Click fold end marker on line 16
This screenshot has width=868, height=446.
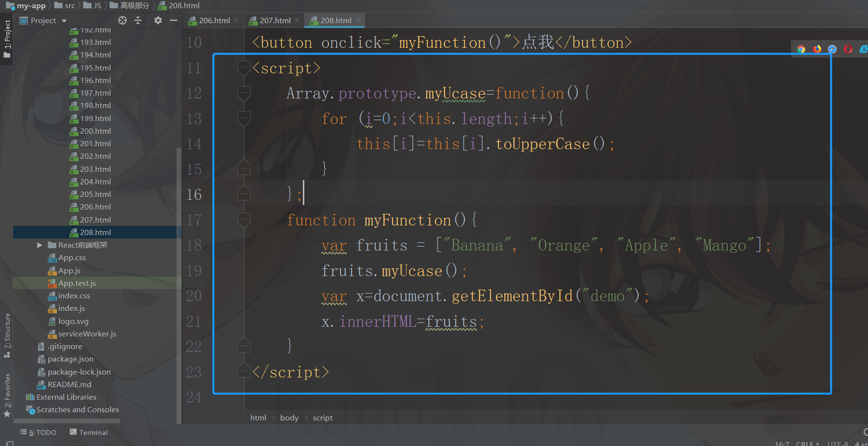(x=244, y=193)
